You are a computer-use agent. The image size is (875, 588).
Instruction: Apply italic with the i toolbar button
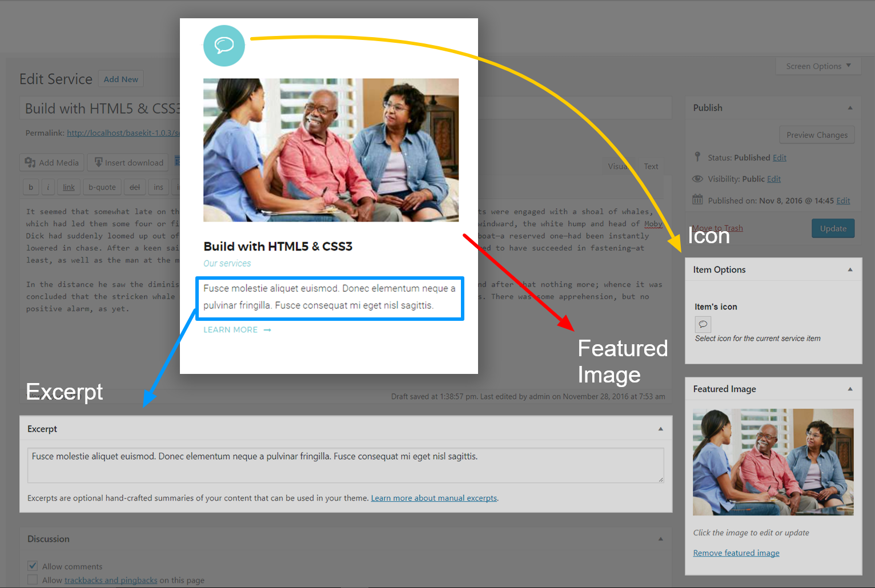pos(48,187)
